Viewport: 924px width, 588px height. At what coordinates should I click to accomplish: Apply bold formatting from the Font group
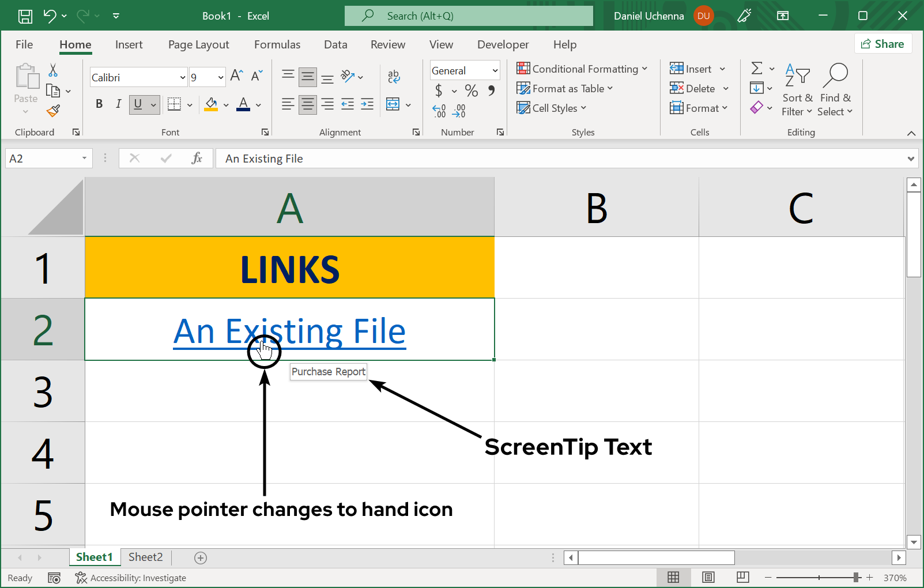99,104
